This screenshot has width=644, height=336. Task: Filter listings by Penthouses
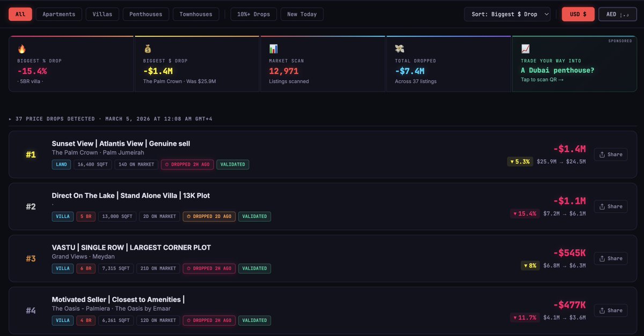tap(146, 14)
